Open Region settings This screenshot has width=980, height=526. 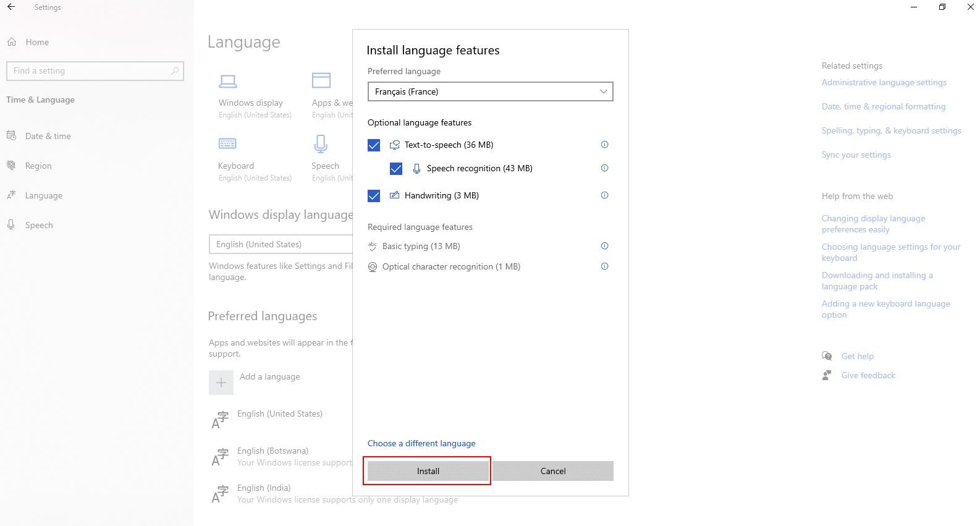(x=38, y=166)
